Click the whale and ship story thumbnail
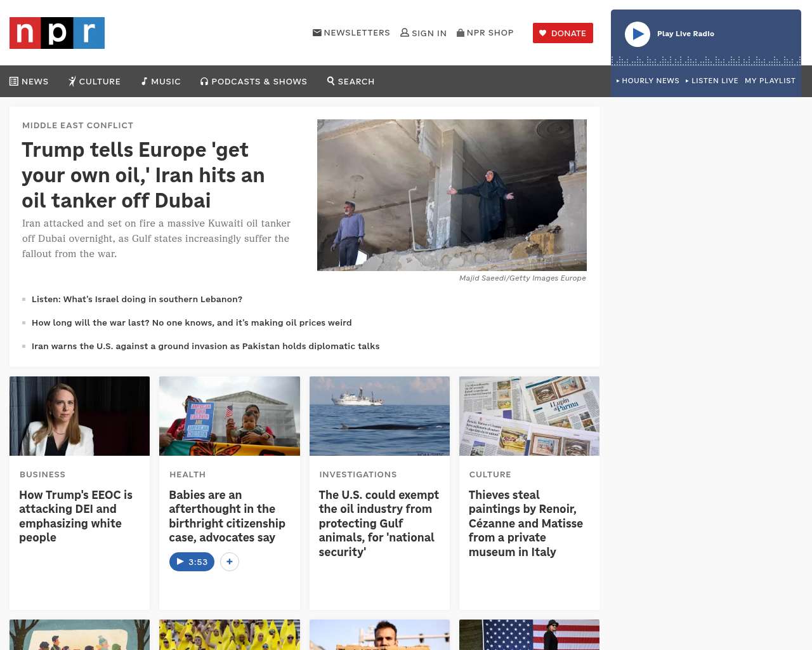 coord(379,416)
